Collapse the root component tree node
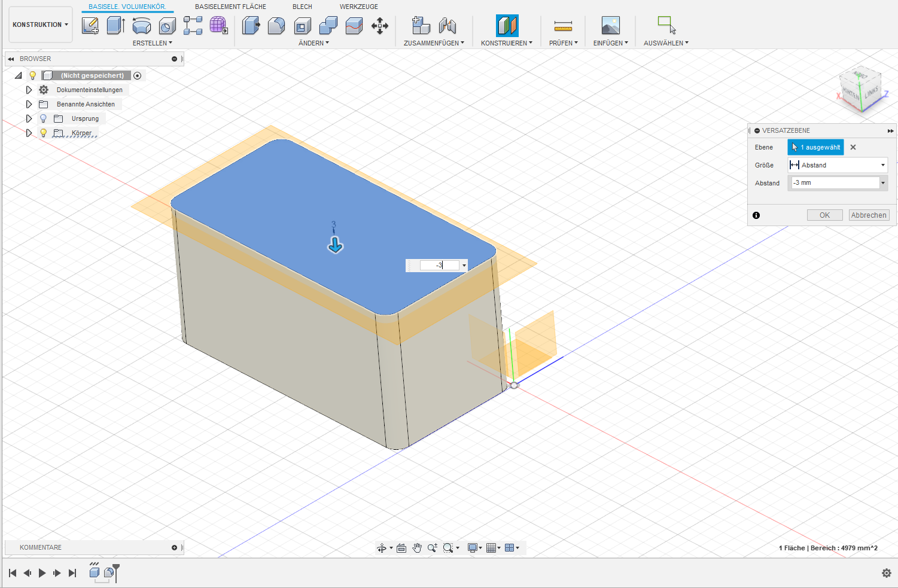The image size is (898, 588). (19, 75)
